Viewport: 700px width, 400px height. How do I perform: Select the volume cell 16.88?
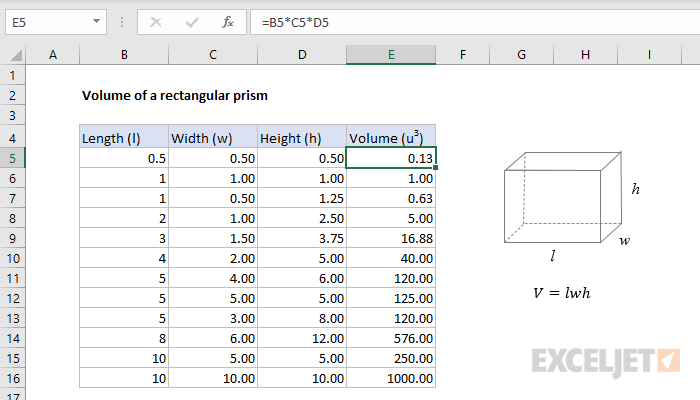391,238
